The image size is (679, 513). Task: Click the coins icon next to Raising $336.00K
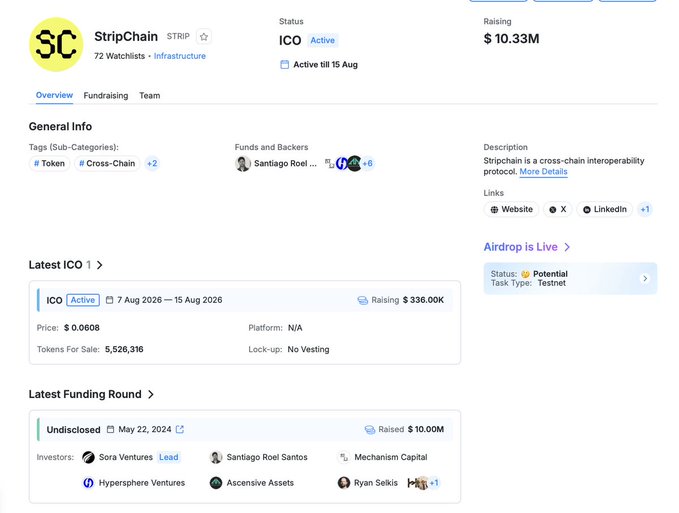(362, 300)
